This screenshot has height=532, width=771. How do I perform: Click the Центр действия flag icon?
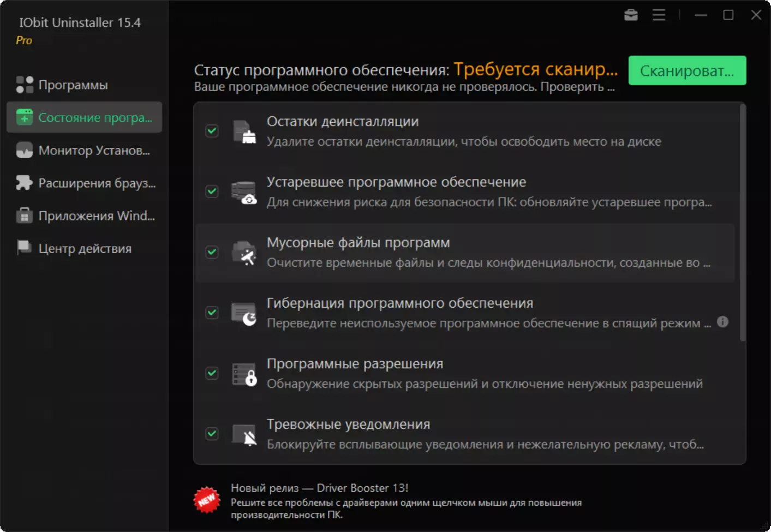coord(25,248)
